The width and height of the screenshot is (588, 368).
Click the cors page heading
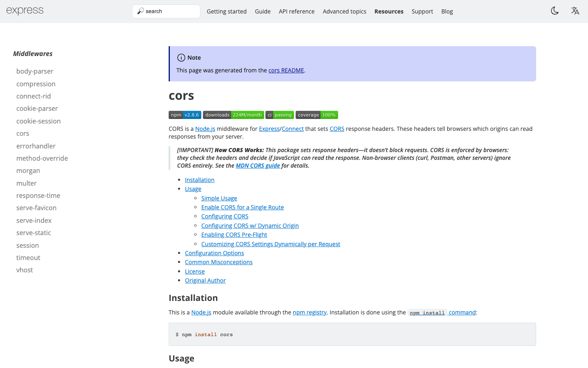coord(181,96)
